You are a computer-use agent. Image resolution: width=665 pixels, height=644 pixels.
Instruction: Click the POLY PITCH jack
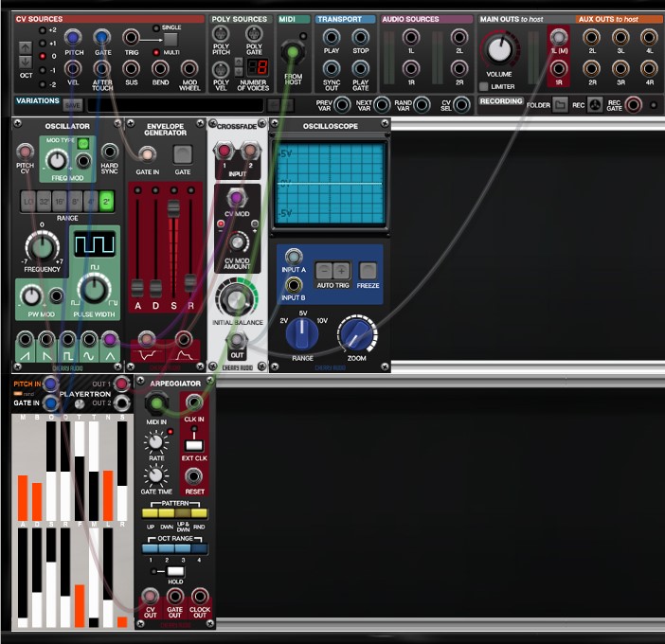(x=221, y=34)
